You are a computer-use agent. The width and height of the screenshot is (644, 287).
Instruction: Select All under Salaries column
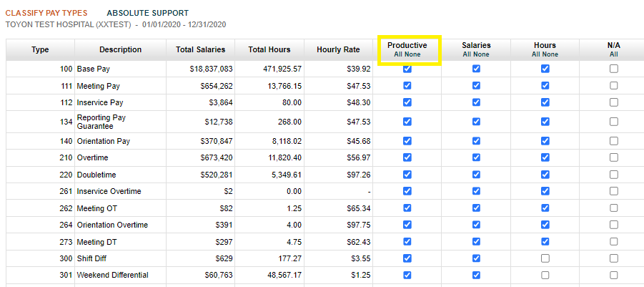click(x=467, y=54)
